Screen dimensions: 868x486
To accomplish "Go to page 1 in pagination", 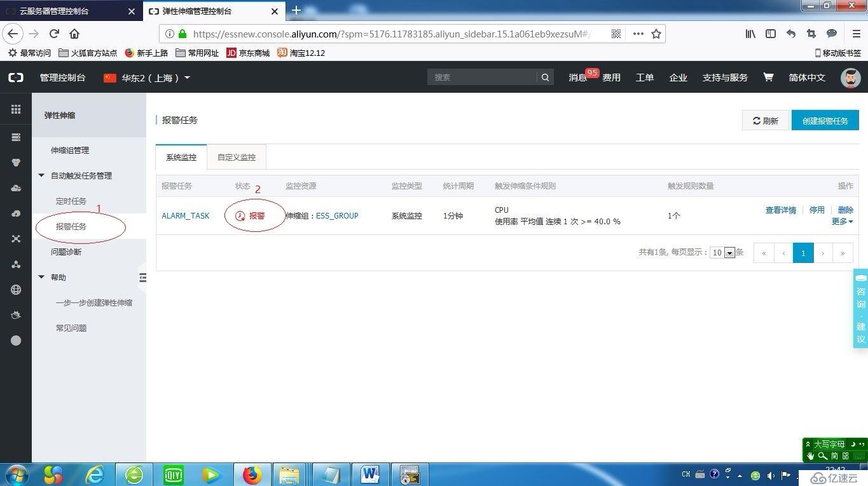I will [803, 253].
